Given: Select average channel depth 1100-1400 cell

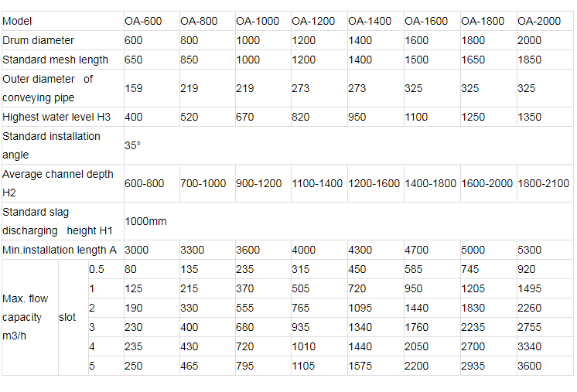Looking at the screenshot, I should pos(319,183).
